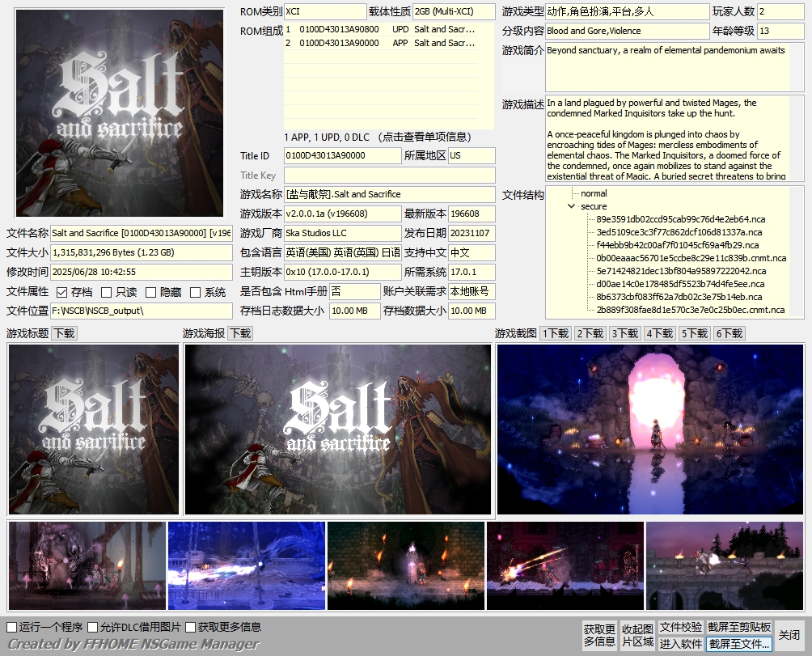Click 关闭 to close the window
Viewport: 812px width, 656px height.
(x=789, y=635)
